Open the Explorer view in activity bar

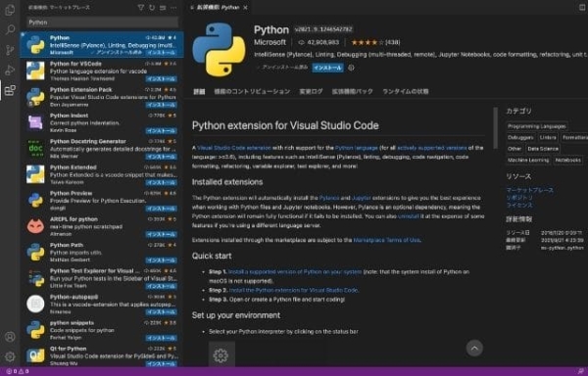[x=10, y=10]
